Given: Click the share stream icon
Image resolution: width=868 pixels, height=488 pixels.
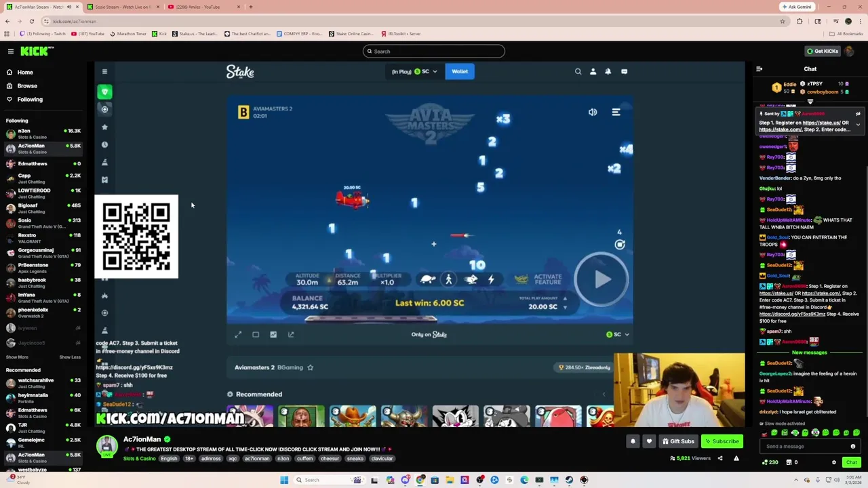Looking at the screenshot, I should pos(720,459).
